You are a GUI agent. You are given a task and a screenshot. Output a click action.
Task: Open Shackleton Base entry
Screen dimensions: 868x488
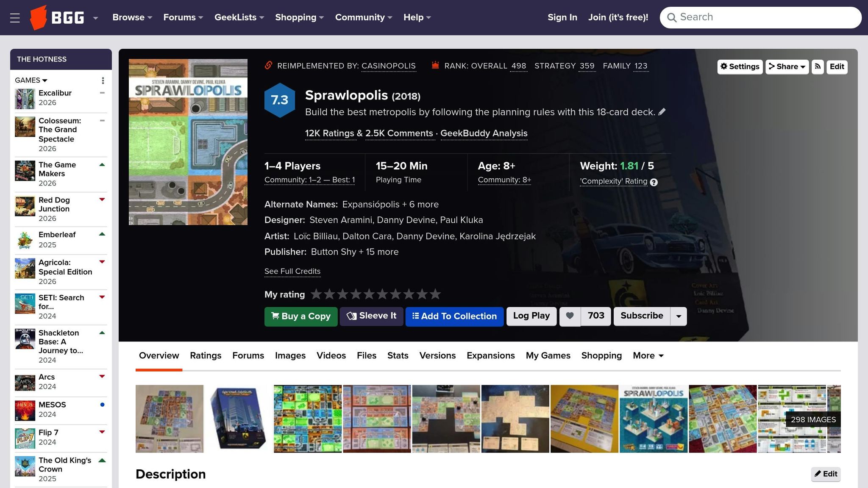pyautogui.click(x=61, y=341)
